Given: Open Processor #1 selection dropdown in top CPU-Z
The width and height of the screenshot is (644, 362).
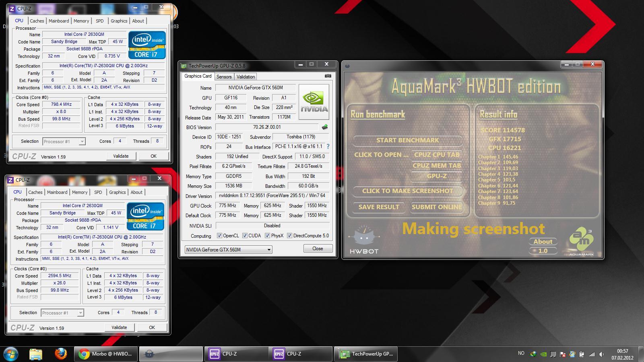Looking at the screenshot, I should click(x=64, y=142).
